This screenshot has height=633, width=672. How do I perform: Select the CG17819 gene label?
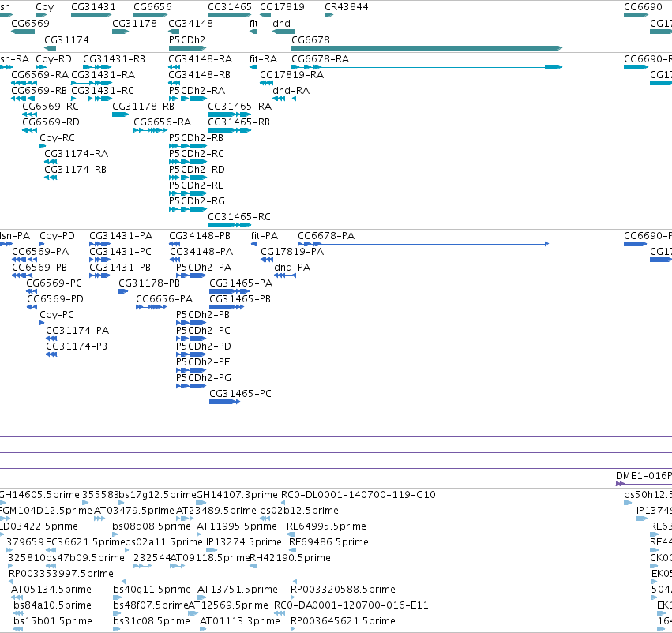pos(282,7)
